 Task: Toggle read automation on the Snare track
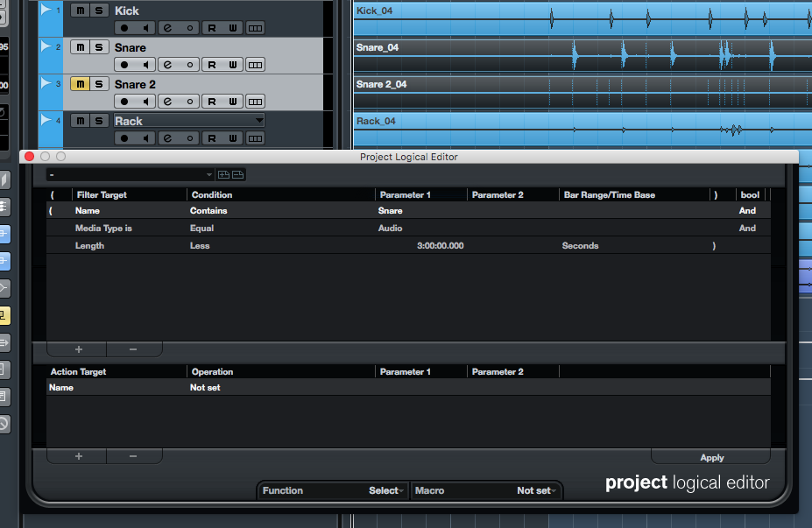click(211, 65)
